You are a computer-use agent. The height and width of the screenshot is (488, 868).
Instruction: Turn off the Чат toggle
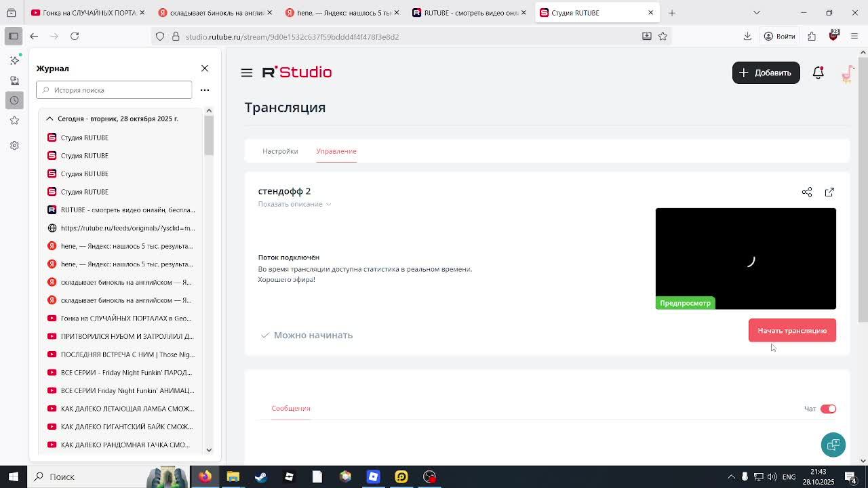click(x=829, y=409)
